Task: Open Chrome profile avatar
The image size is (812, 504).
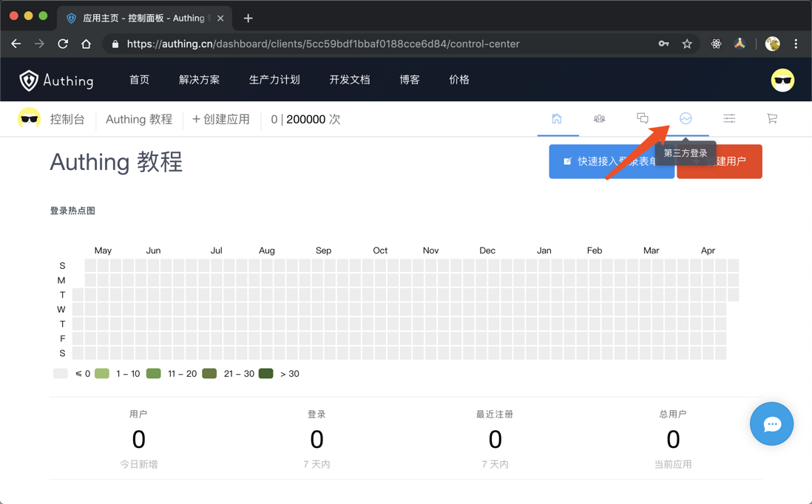Action: [x=772, y=44]
